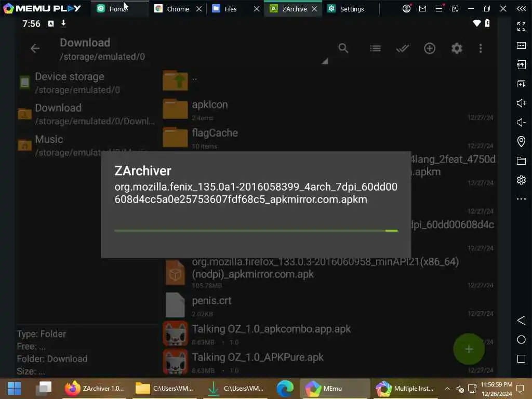The width and height of the screenshot is (532, 399).
Task: Open the File Explorer C:\Users taskbar window
Action: (x=165, y=389)
